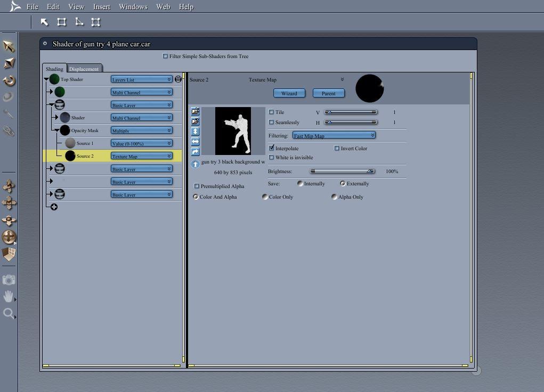Click the topmost open-folder texture icon
This screenshot has width=544, height=392.
click(196, 111)
